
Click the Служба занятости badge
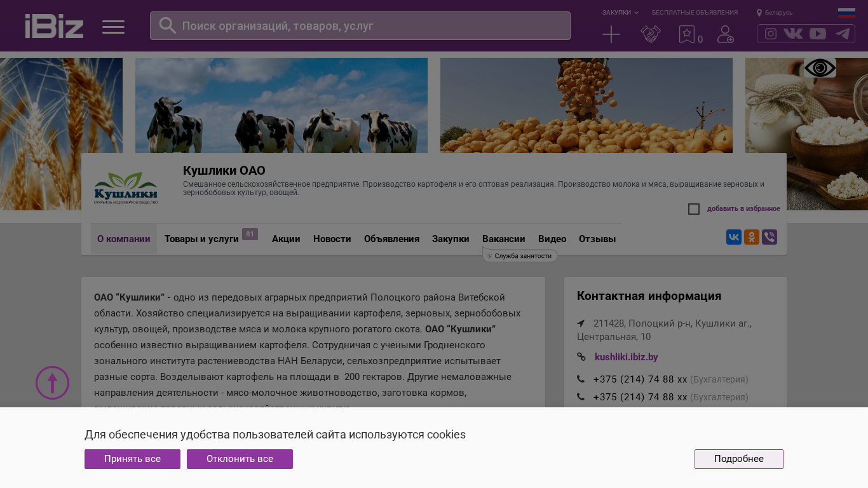(x=520, y=255)
